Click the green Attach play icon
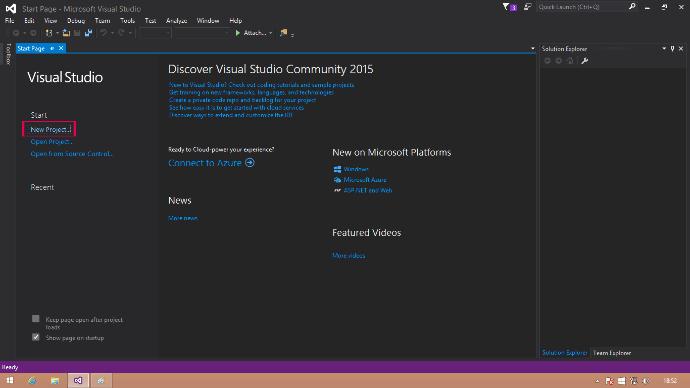Viewport: 690px width, 388px height. (238, 33)
